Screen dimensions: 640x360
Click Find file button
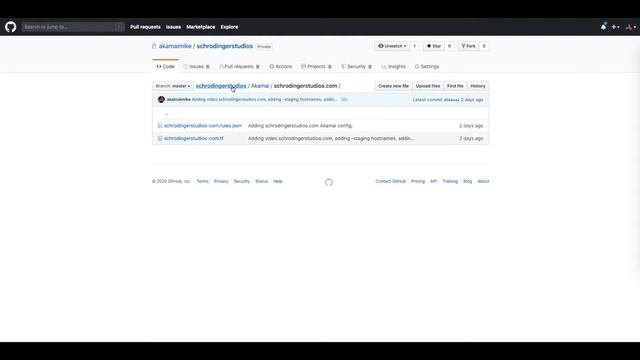click(455, 86)
